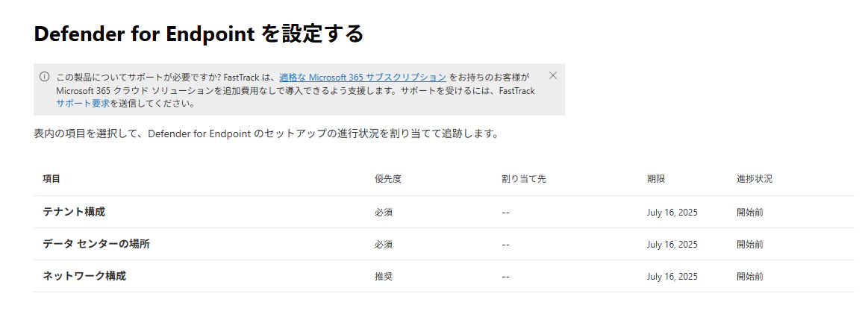Click 開始前 status in データ センターの場所 row
This screenshot has width=868, height=314.
(x=749, y=245)
